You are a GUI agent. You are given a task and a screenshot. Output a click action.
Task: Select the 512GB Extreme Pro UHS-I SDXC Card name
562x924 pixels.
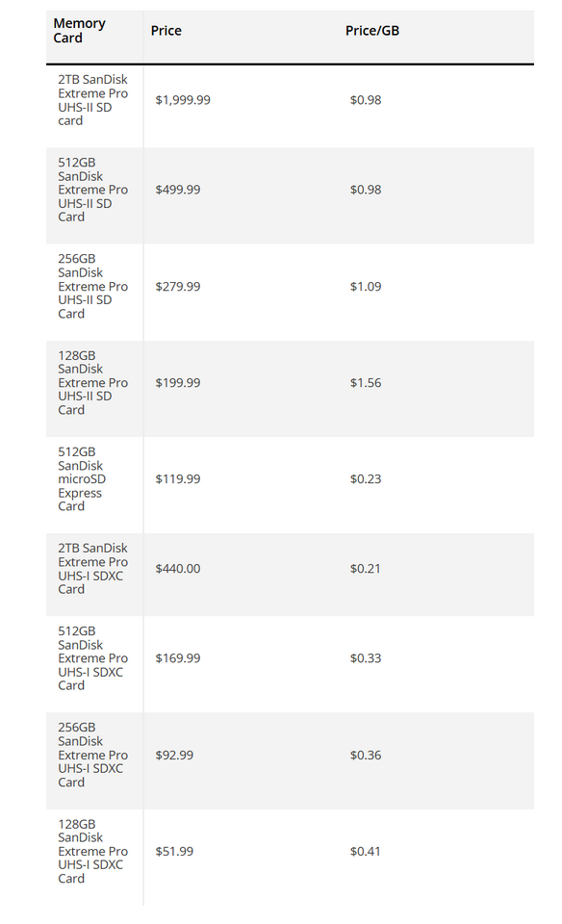92,658
